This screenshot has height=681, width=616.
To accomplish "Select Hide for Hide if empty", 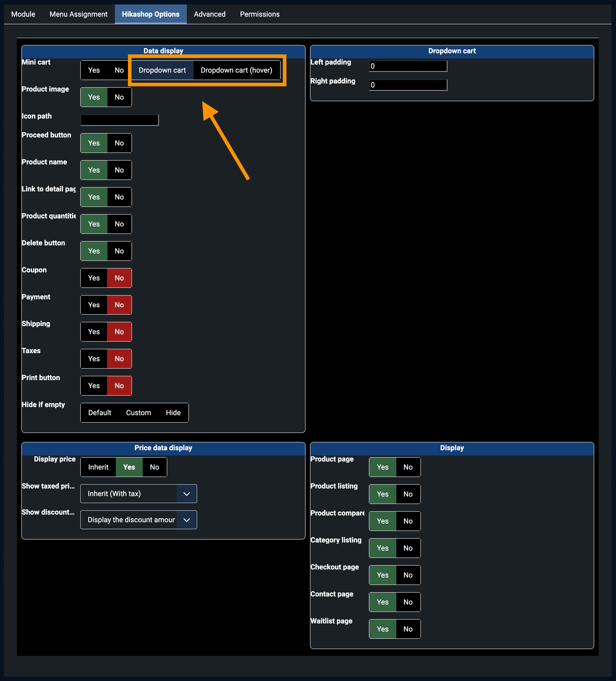I will pyautogui.click(x=173, y=413).
